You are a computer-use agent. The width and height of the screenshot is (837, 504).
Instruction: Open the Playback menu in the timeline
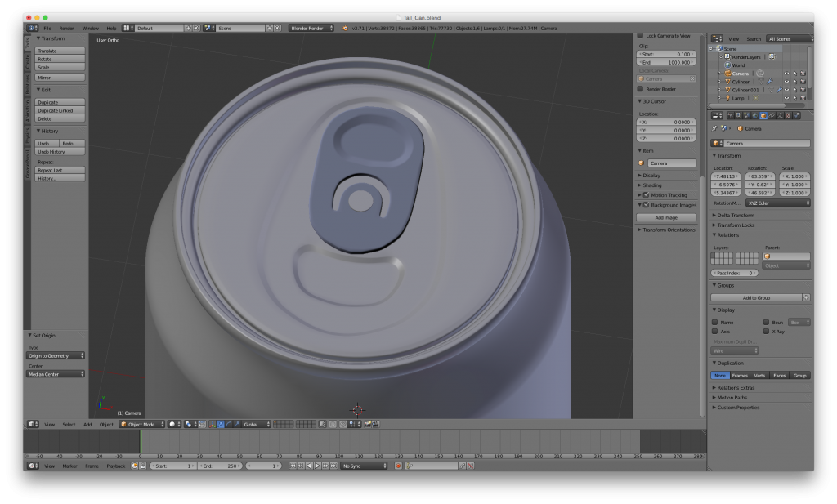click(116, 466)
